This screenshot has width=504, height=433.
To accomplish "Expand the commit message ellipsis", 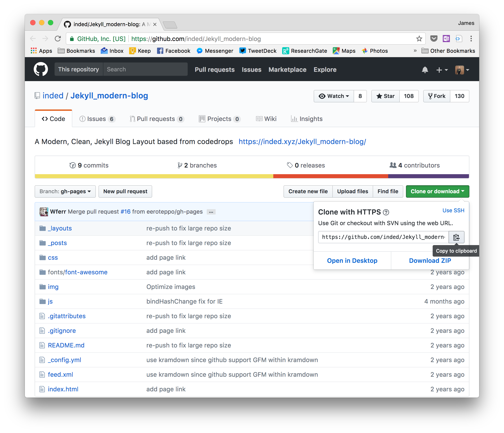I will (211, 212).
